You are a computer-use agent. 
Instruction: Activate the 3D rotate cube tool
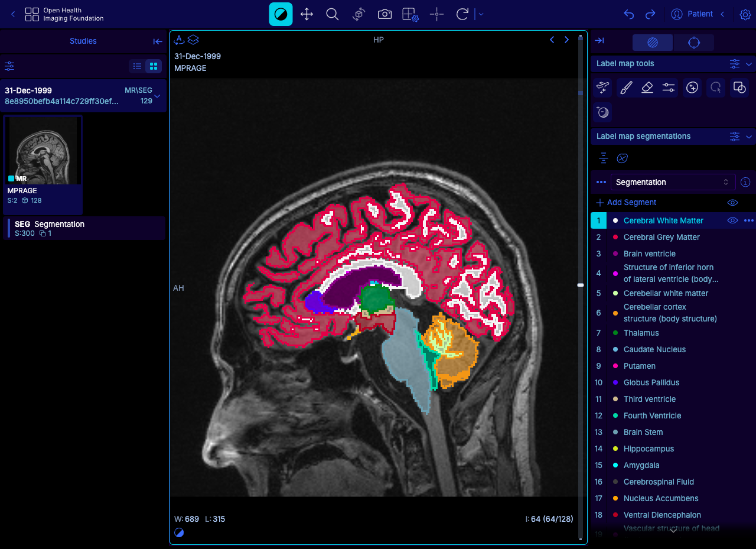[x=359, y=14]
